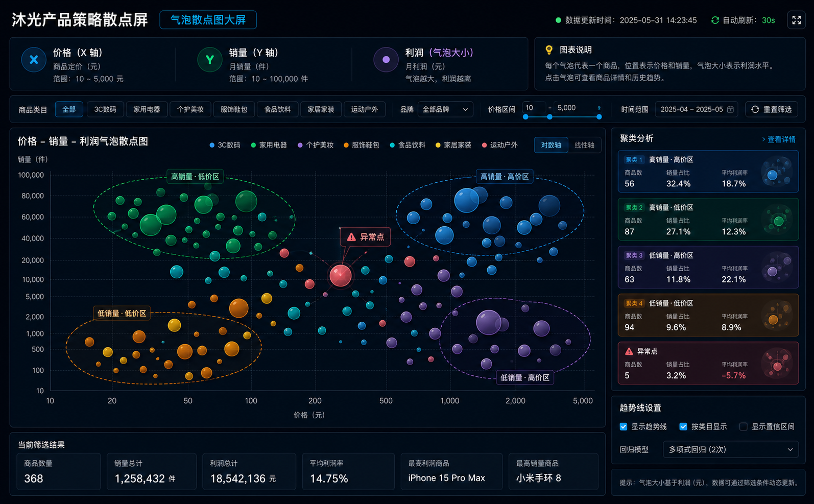
Task: Click the 低销量·高价区 region label on chart
Action: click(525, 377)
